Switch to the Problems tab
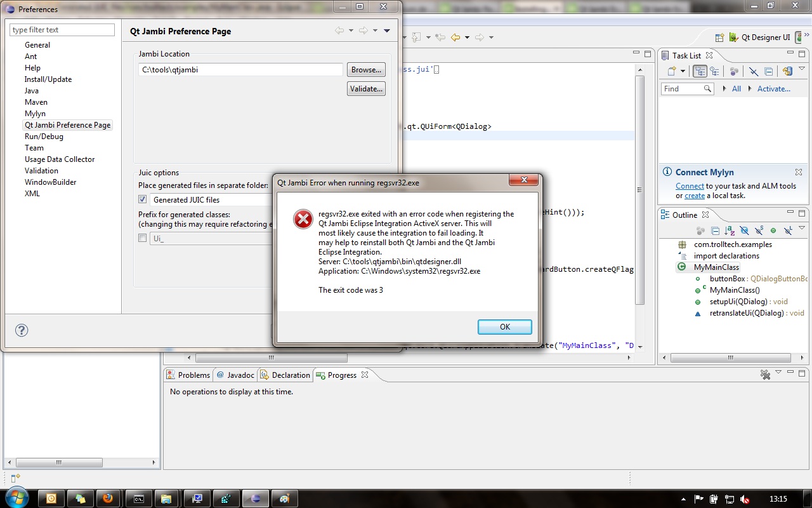The height and width of the screenshot is (508, 812). pyautogui.click(x=190, y=375)
